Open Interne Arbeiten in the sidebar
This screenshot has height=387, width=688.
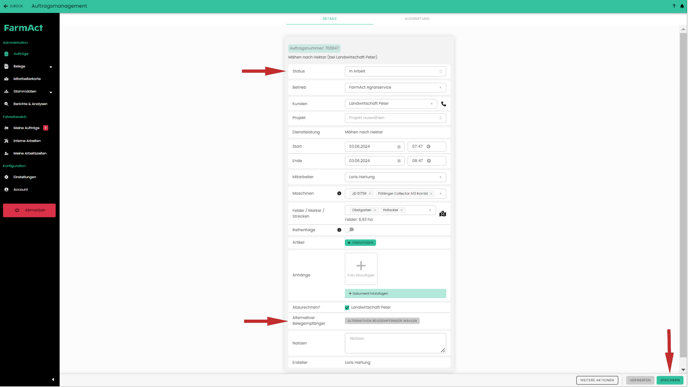[x=27, y=141]
